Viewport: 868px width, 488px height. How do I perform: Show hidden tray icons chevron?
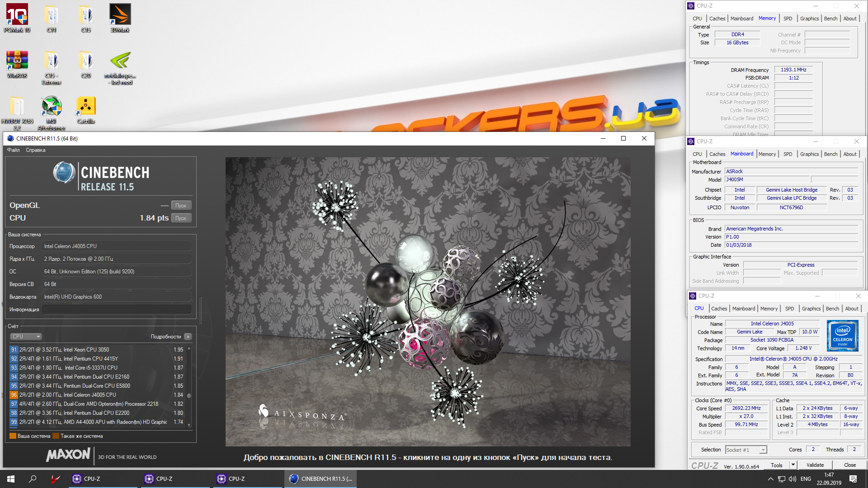(770, 479)
